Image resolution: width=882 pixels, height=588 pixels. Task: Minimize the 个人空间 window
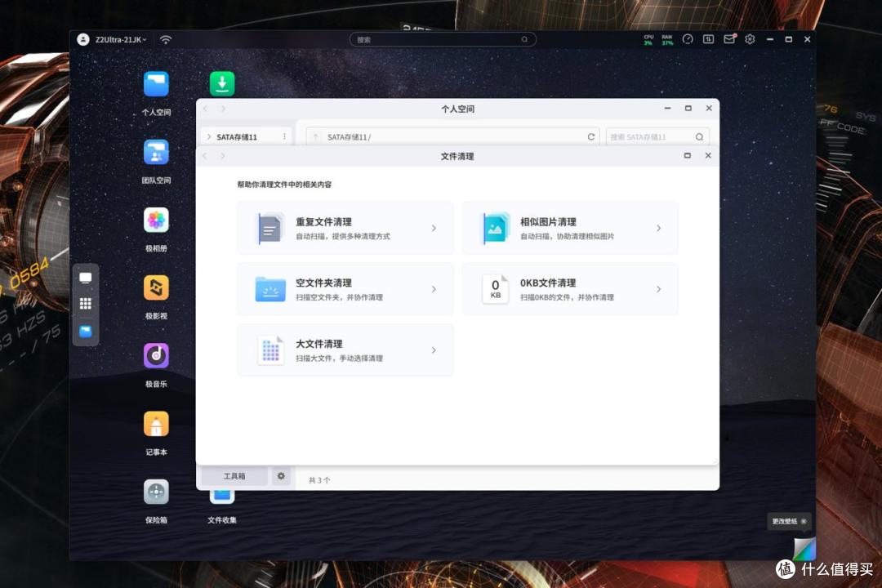tap(667, 108)
